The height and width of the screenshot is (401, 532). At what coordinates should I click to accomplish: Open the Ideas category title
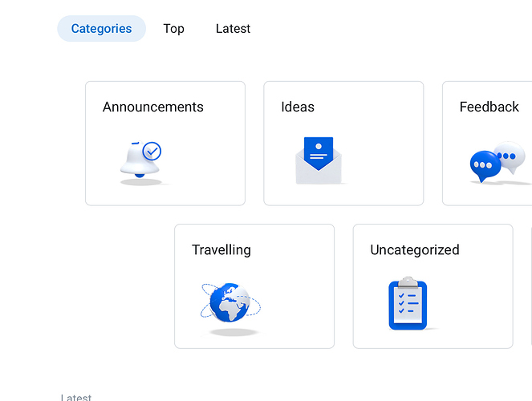point(298,107)
